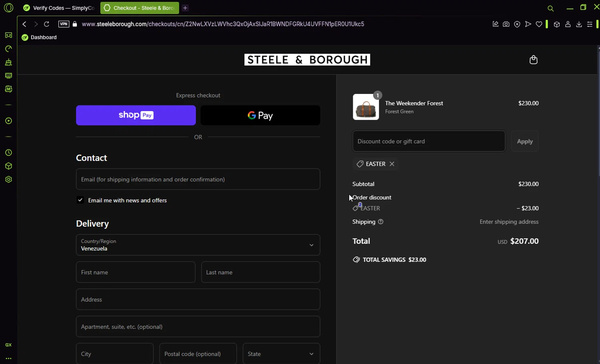
Task: Uncheck Email me with news and offers
Action: pos(80,200)
